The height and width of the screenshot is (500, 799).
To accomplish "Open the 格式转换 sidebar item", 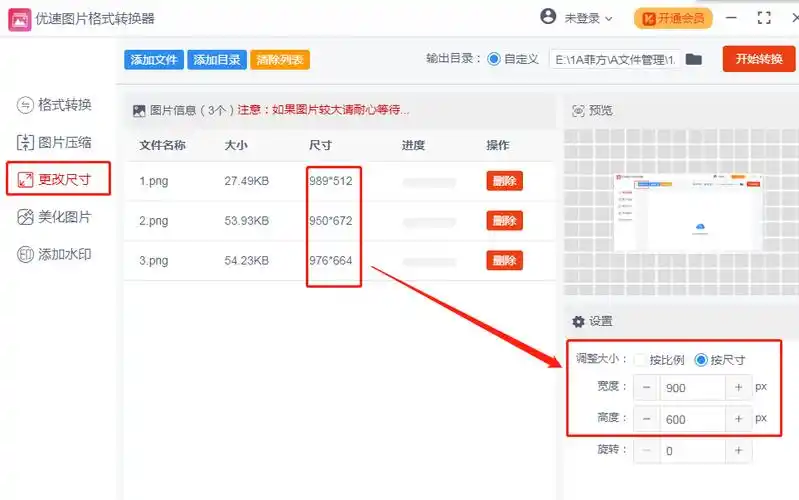I will pyautogui.click(x=55, y=105).
